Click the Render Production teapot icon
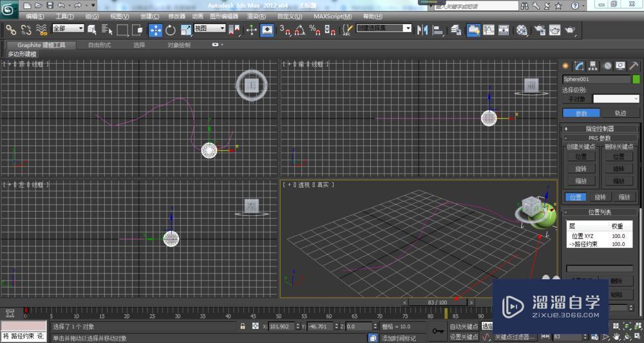The height and width of the screenshot is (343, 644). 570,30
